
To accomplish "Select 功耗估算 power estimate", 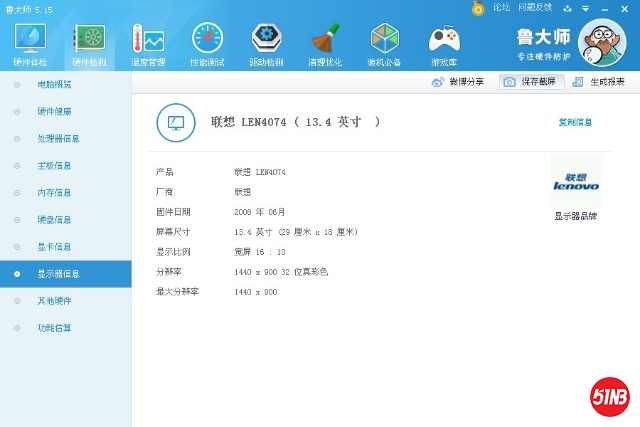I will click(54, 327).
